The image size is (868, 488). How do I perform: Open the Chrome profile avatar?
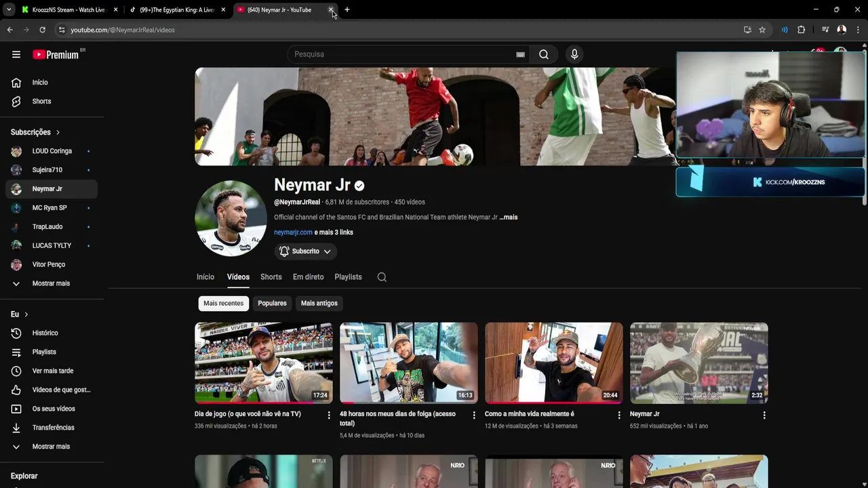click(x=842, y=30)
